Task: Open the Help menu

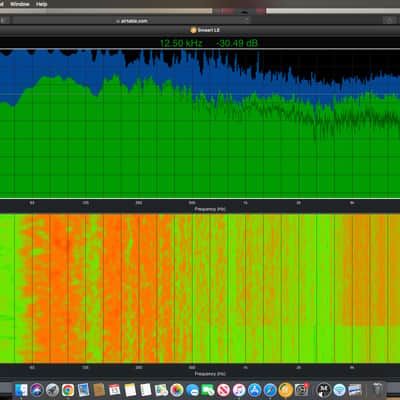Action: (x=41, y=4)
